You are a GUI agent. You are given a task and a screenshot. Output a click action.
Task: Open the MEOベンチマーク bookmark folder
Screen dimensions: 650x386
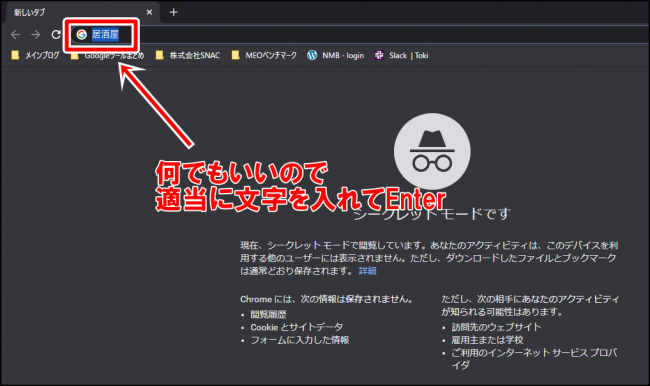click(x=264, y=55)
